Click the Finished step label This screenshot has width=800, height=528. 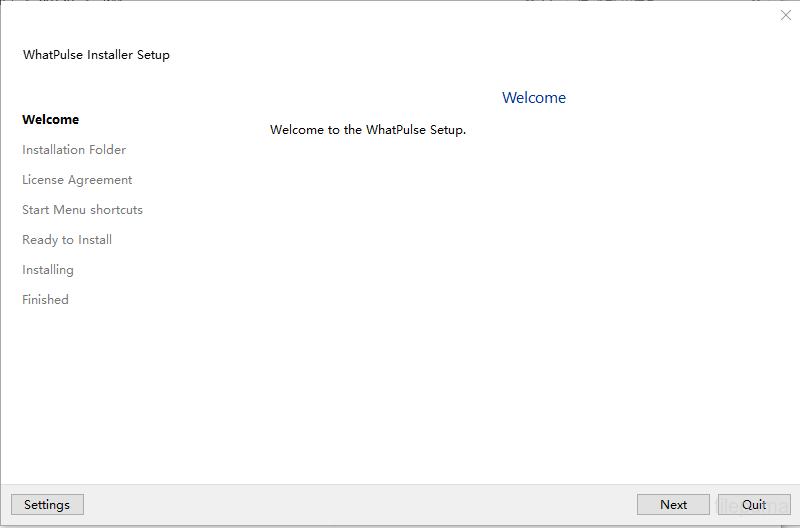click(45, 300)
